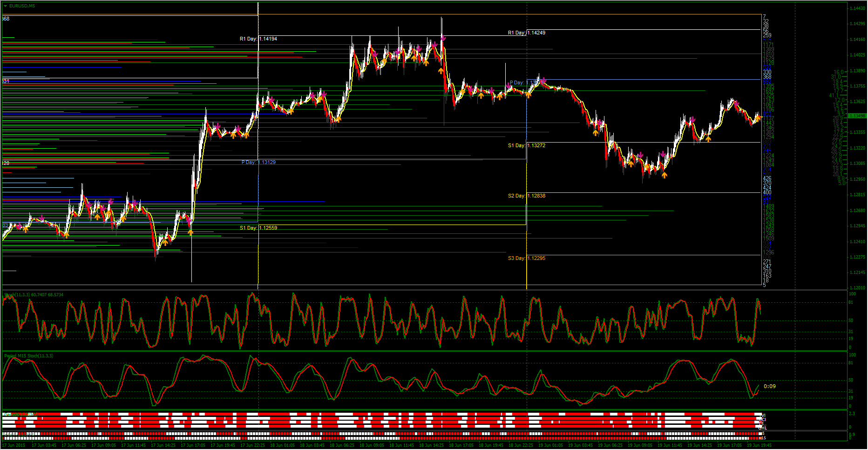This screenshot has width=868, height=450.
Task: Click the 19 Jun 01:05 time label
Action: (x=550, y=445)
